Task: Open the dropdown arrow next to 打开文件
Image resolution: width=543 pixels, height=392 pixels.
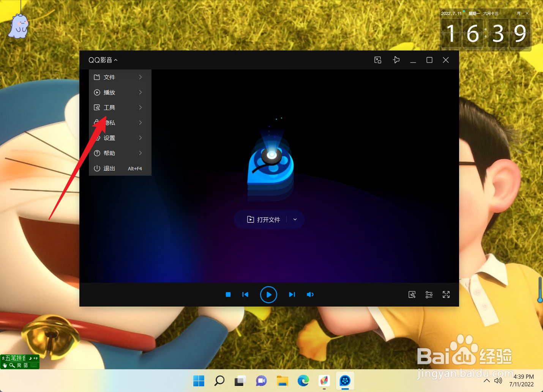Action: click(x=295, y=219)
